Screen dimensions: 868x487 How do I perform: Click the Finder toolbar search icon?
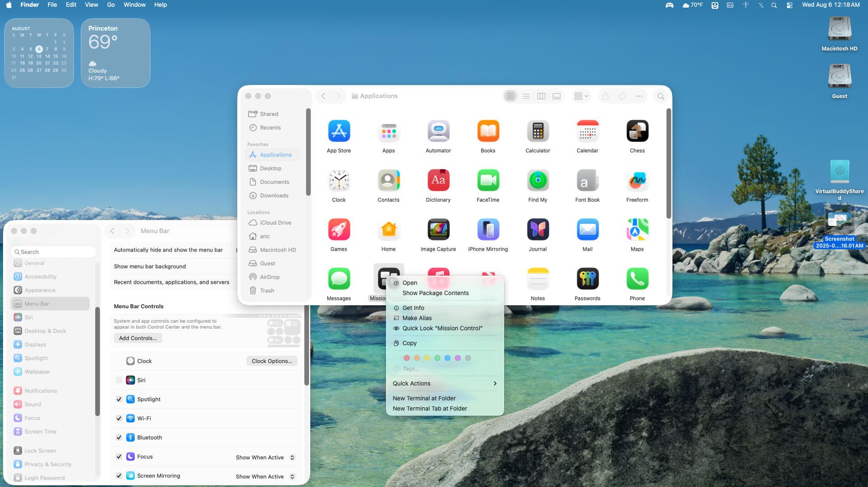[x=660, y=96]
